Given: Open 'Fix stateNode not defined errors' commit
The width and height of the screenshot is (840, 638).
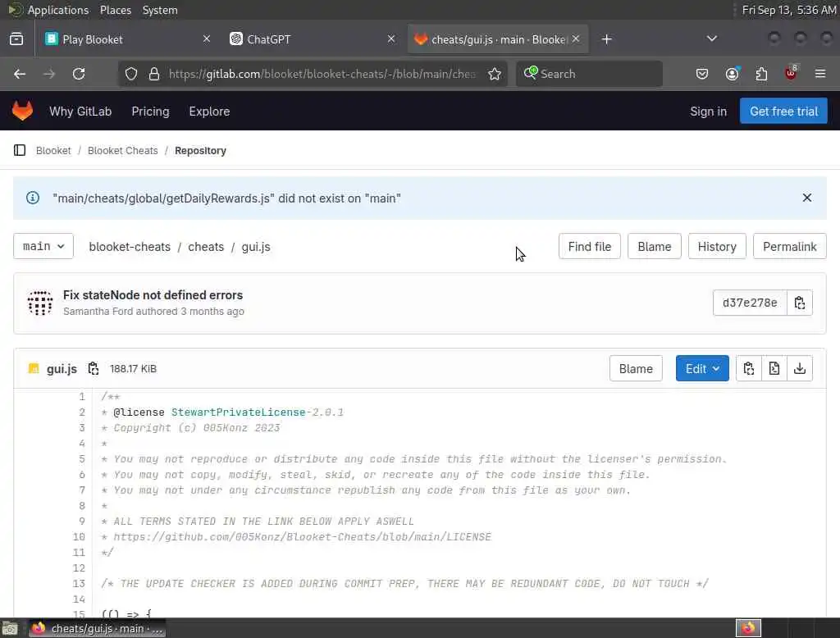Looking at the screenshot, I should coord(153,295).
